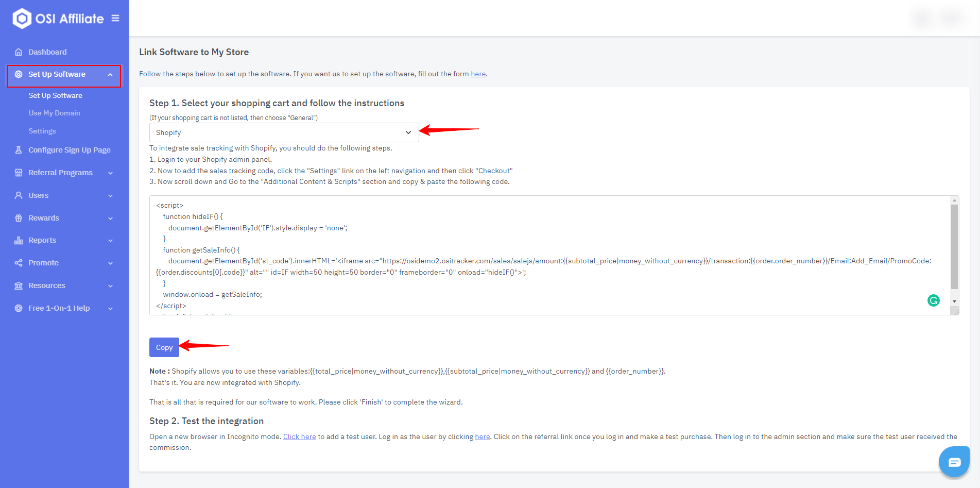Expand the Free 1-On-1 Help chevron

click(x=110, y=309)
